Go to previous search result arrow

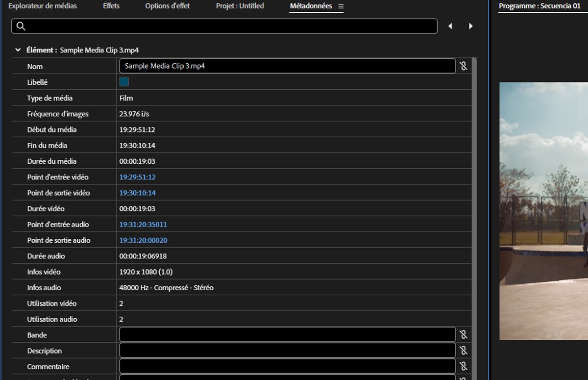(450, 26)
